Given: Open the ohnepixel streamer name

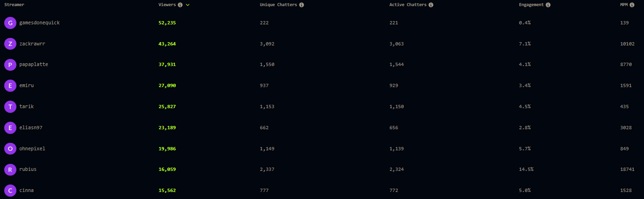Looking at the screenshot, I should pyautogui.click(x=32, y=148).
